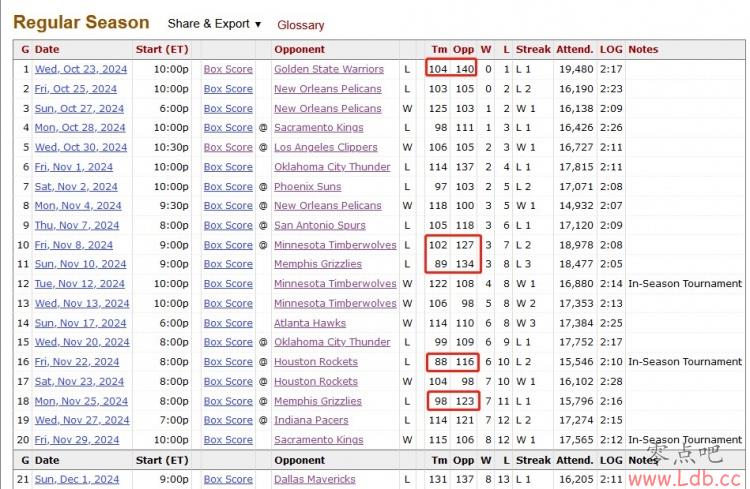Open Houston Rockets link in game 17 row
Screen dimensions: 750x489
click(316, 381)
